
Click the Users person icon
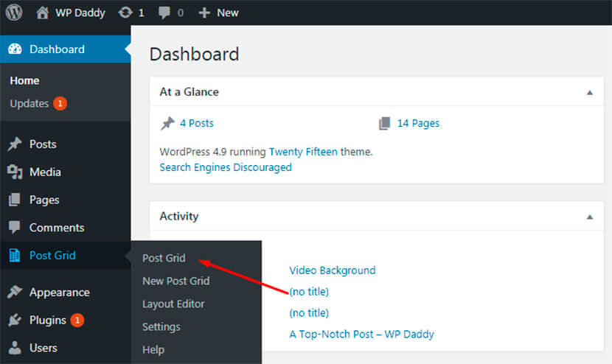(15, 348)
